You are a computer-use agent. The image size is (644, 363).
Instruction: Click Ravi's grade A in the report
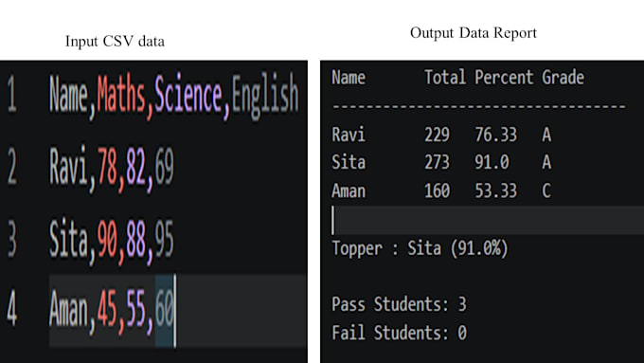(546, 135)
